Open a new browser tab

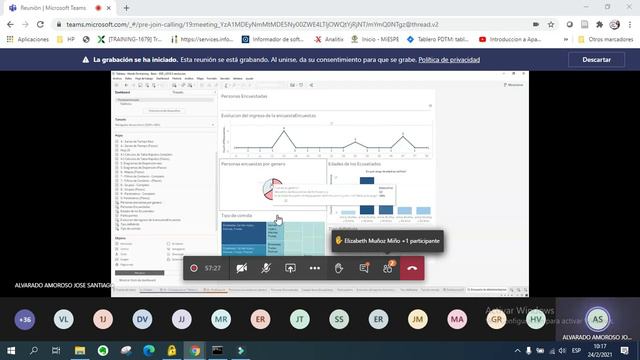click(126, 8)
